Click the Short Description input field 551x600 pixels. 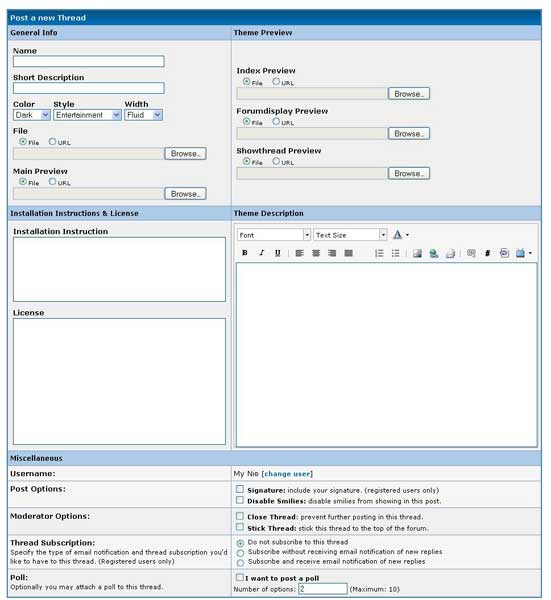coord(89,88)
